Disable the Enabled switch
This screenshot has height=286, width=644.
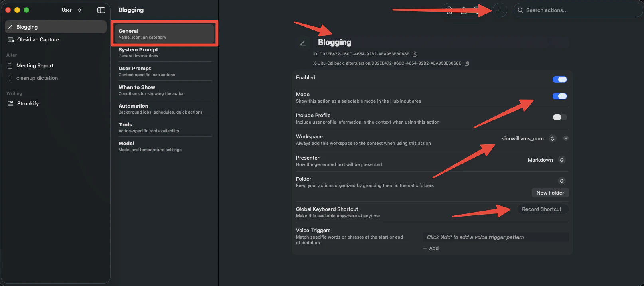pos(559,79)
